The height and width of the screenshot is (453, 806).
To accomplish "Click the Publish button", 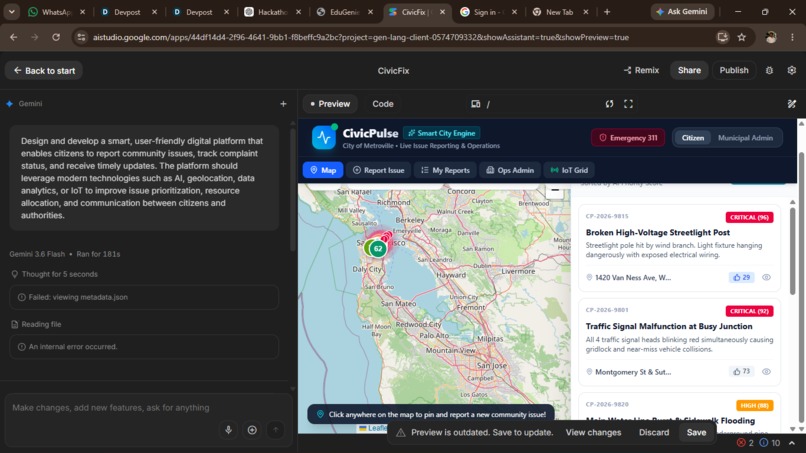I will pyautogui.click(x=734, y=70).
